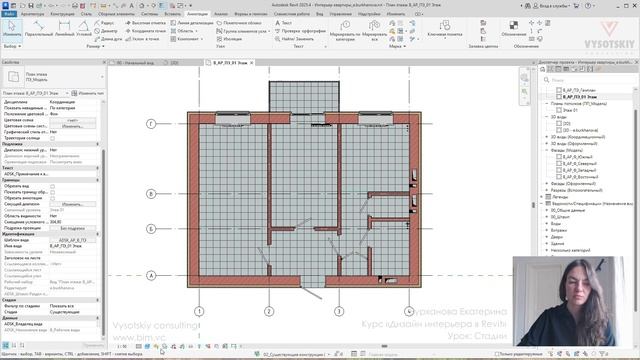The image size is (640, 360).
Task: Select grid bubble Г on the plan
Action: pyautogui.click(x=151, y=123)
